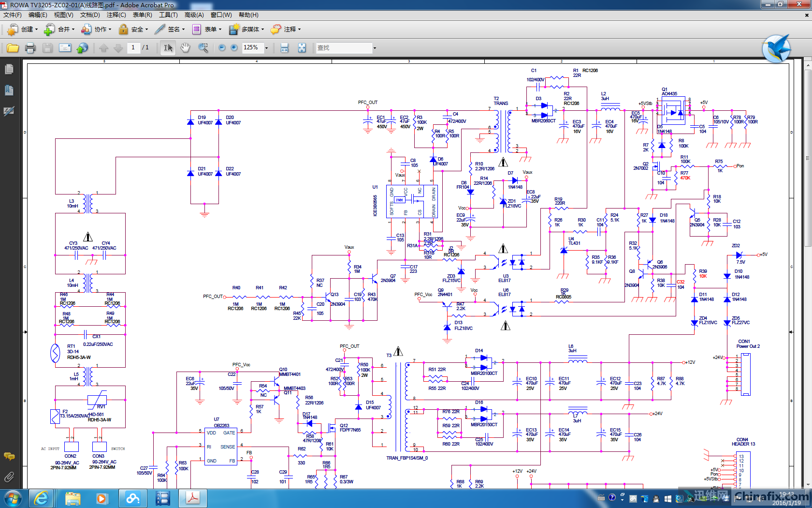
Task: Open the Page Thumbnails panel
Action: pos(9,70)
